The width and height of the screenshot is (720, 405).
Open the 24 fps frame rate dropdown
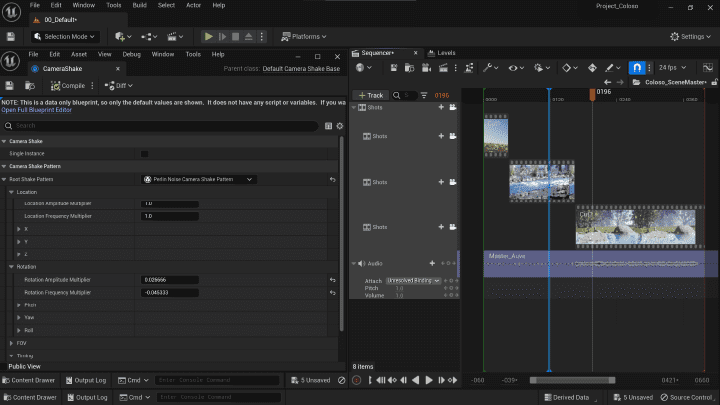click(672, 68)
